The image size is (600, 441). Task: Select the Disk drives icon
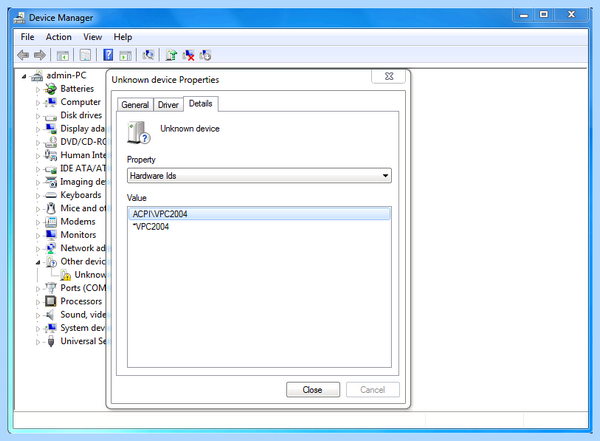coord(51,116)
